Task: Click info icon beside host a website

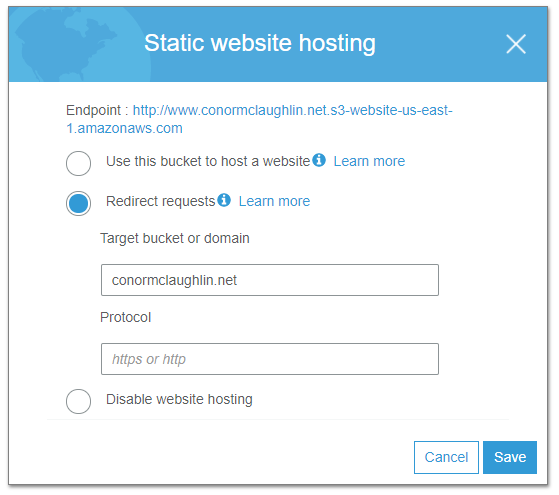Action: pos(319,160)
